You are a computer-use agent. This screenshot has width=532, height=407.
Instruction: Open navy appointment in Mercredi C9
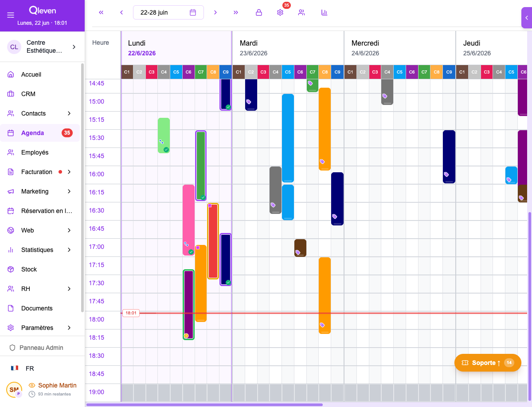click(449, 157)
